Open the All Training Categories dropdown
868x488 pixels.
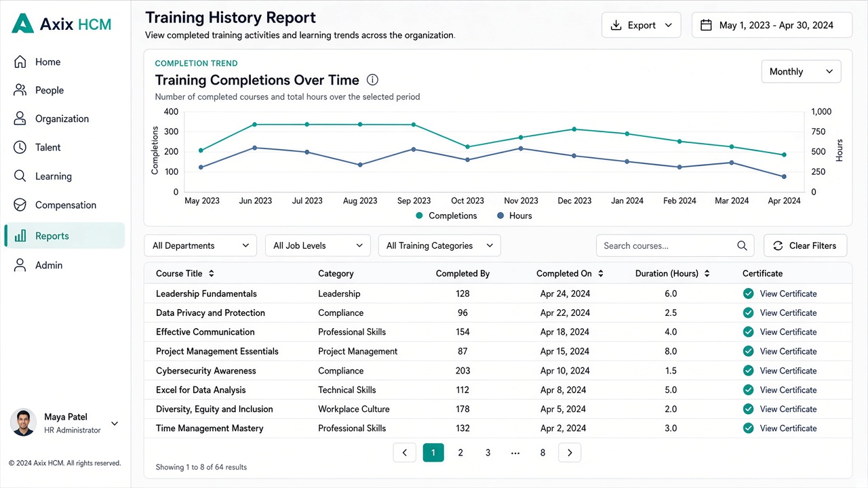click(x=439, y=245)
